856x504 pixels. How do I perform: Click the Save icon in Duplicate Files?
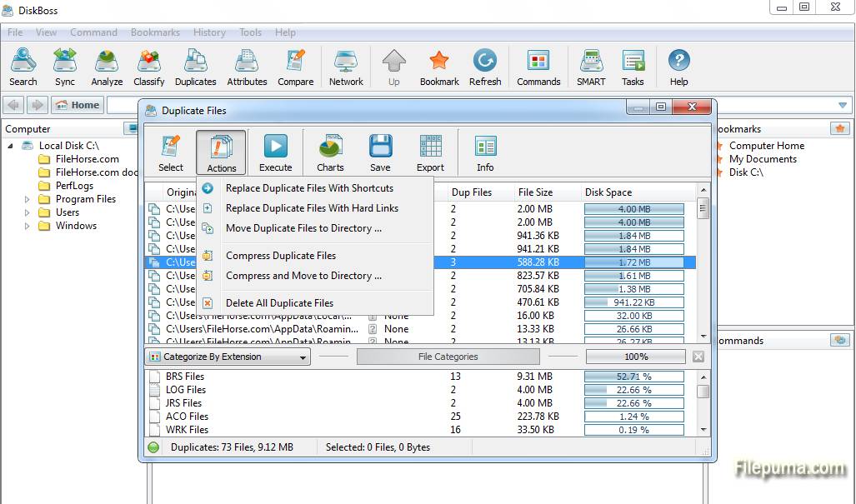pyautogui.click(x=380, y=152)
